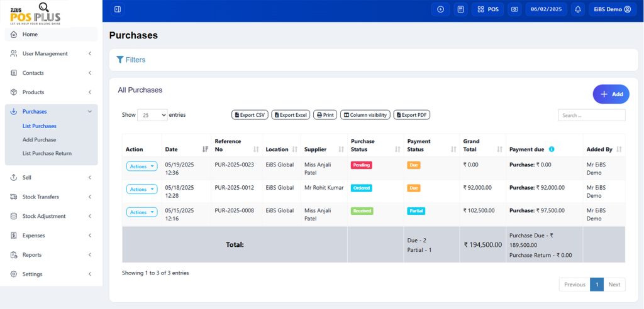
Task: Open Actions dropdown for PUR-2025-0012
Action: click(x=142, y=189)
